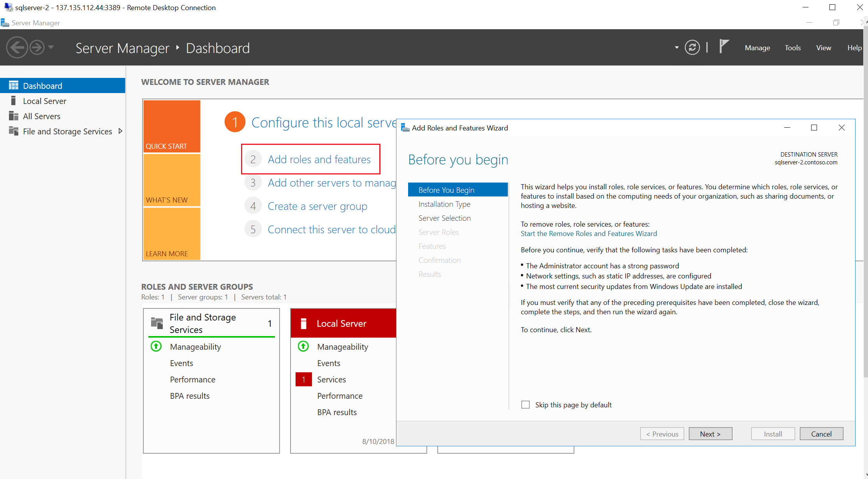Expand File and Storage Services arrow

point(120,131)
